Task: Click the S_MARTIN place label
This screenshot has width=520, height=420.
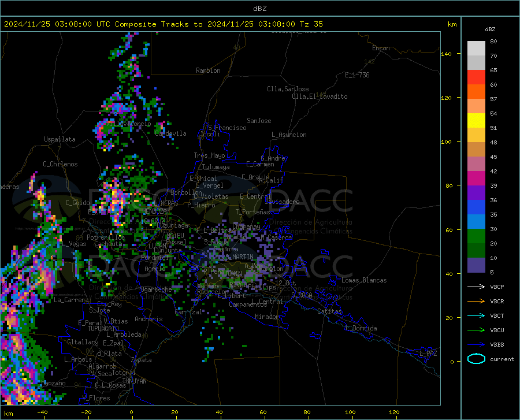Action: click(239, 257)
